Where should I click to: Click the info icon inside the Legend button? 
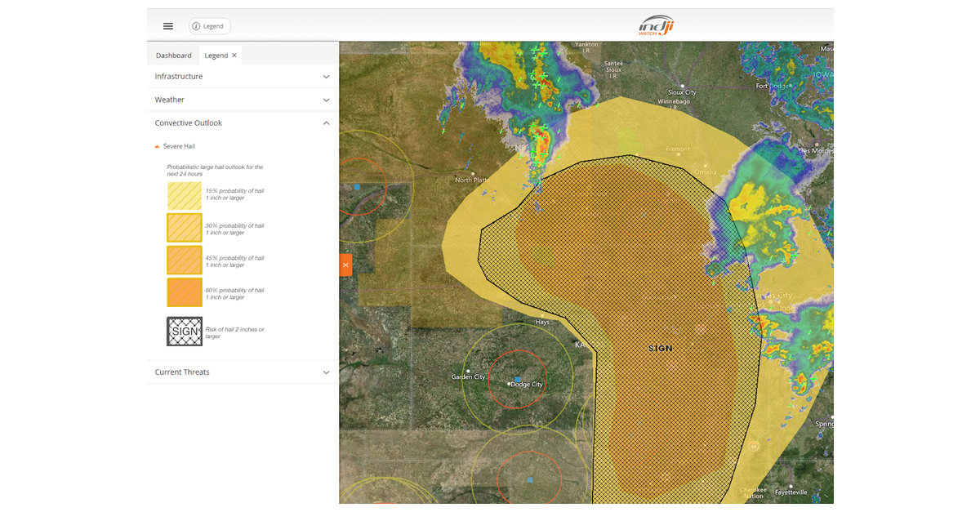[x=195, y=25]
